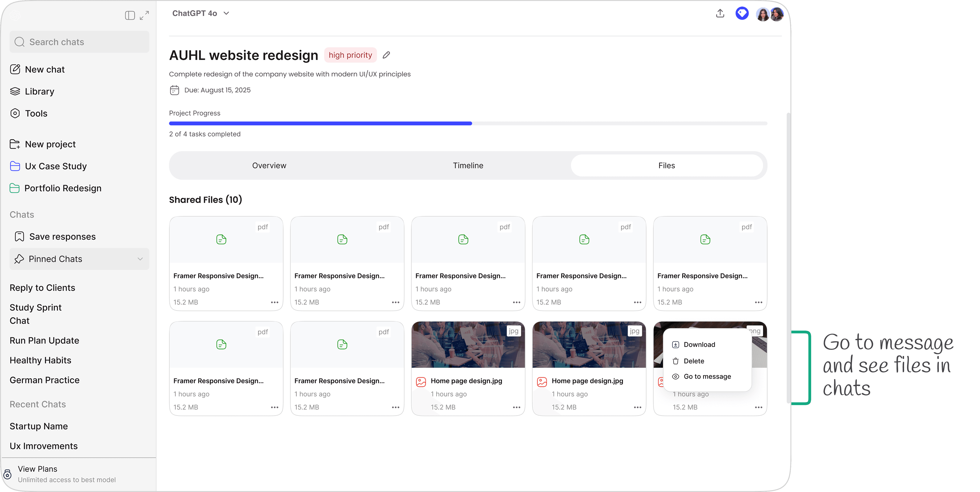980x492 pixels.
Task: Choose Go to message in context menu
Action: pyautogui.click(x=707, y=376)
